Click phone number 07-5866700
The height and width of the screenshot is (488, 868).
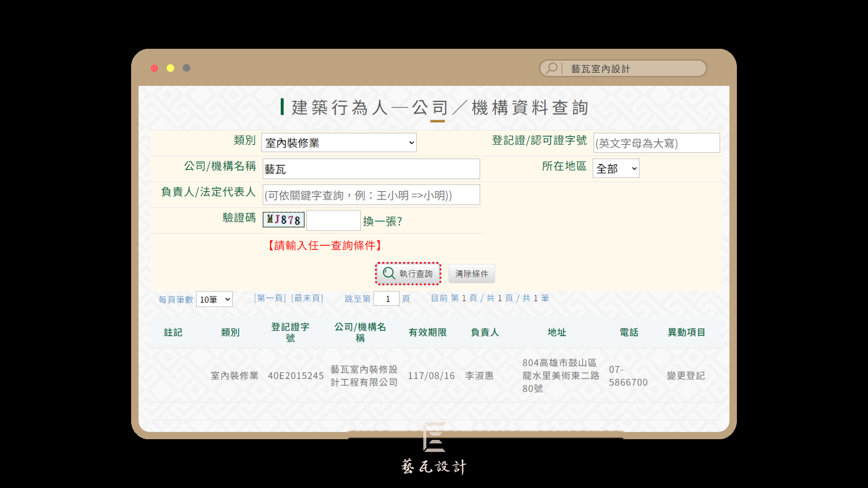pos(628,376)
